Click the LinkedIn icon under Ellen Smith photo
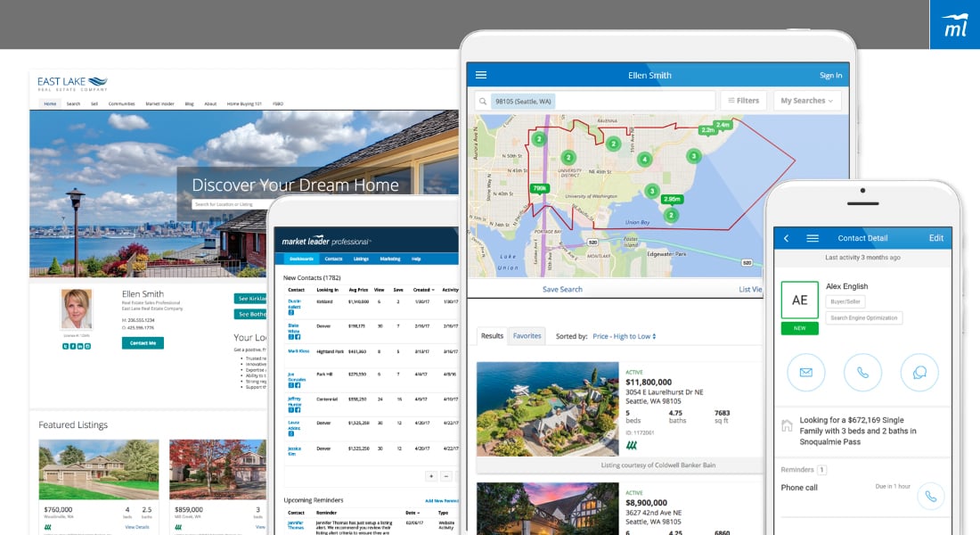The image size is (980, 535). [80, 346]
